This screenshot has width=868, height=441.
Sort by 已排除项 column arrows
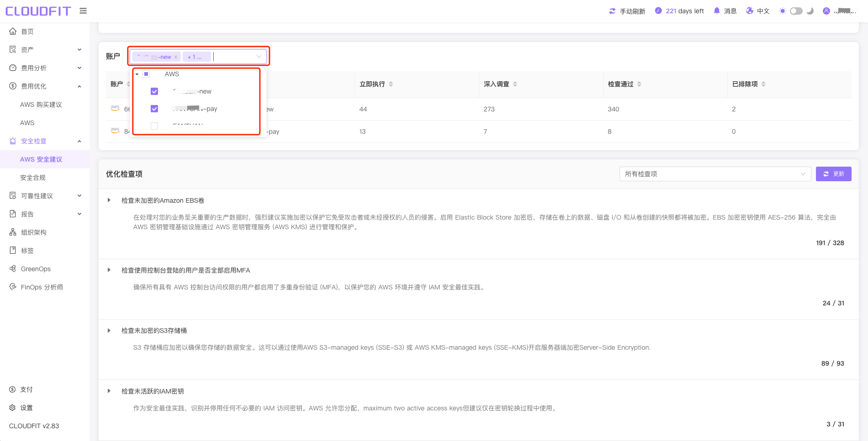[x=763, y=84]
